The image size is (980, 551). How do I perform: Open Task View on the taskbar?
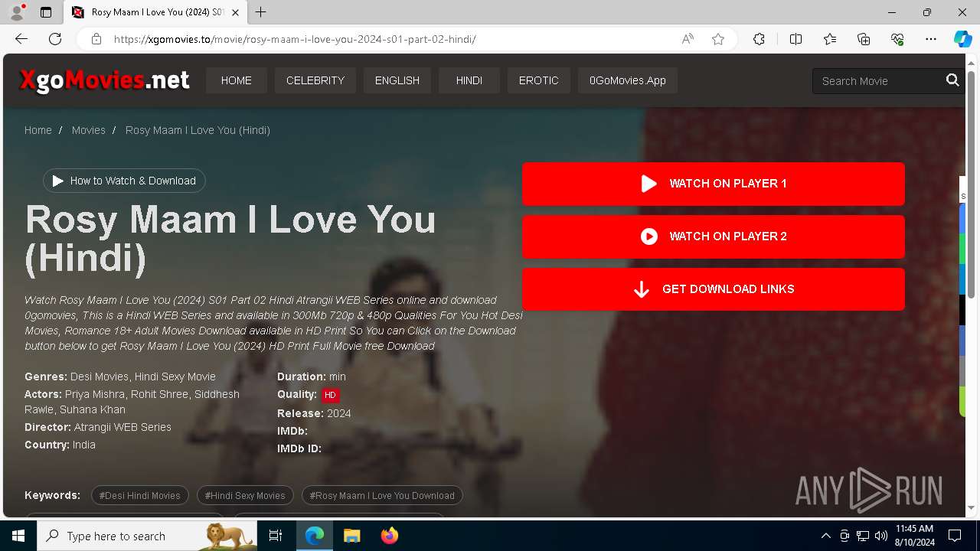(x=276, y=536)
